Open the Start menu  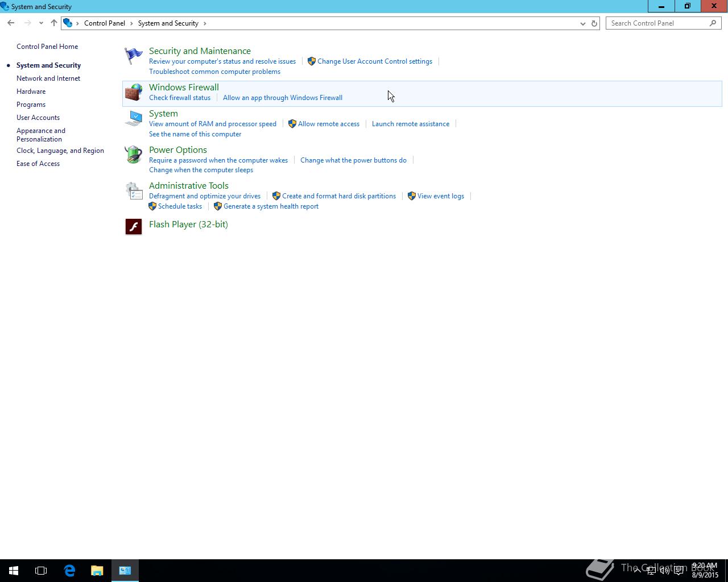click(14, 571)
